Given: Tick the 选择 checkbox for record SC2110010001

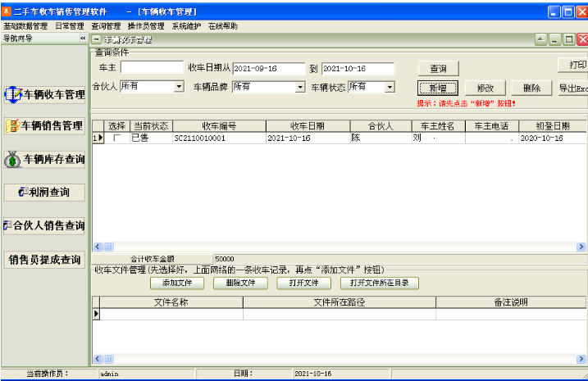Looking at the screenshot, I should (116, 138).
